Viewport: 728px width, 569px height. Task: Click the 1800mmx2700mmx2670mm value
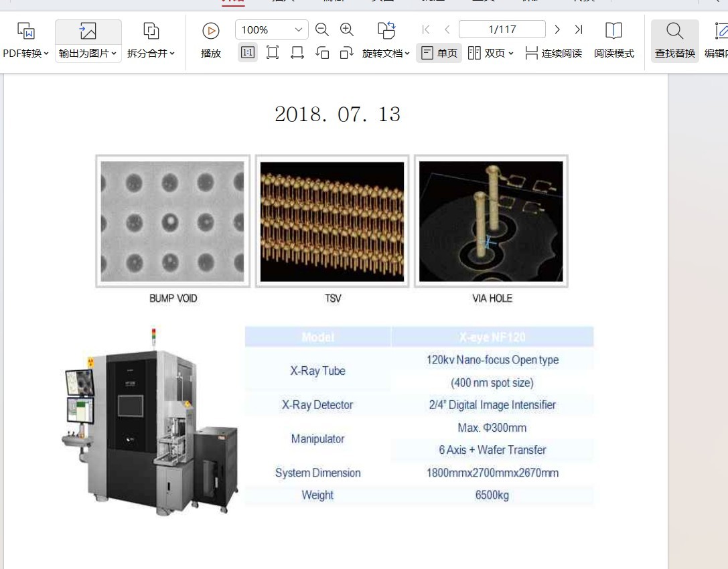click(x=492, y=473)
